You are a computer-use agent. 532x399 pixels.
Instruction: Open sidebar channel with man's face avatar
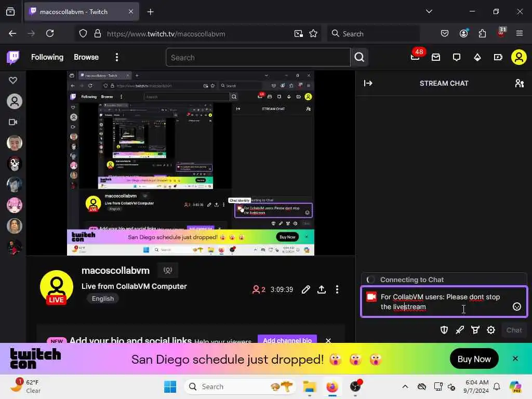coord(14,143)
